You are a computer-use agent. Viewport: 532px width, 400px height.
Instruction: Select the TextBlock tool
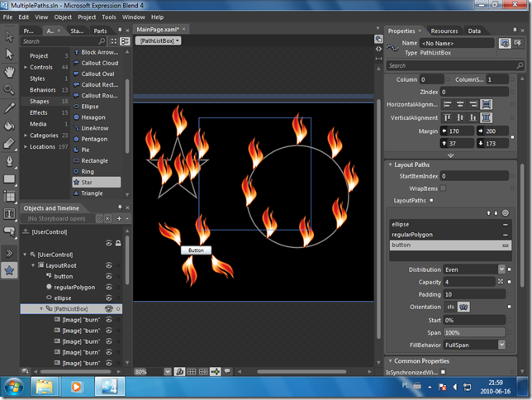pyautogui.click(x=9, y=214)
